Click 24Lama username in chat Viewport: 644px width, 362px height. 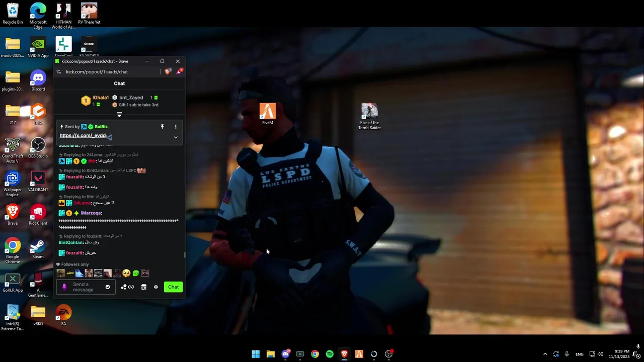tap(82, 203)
